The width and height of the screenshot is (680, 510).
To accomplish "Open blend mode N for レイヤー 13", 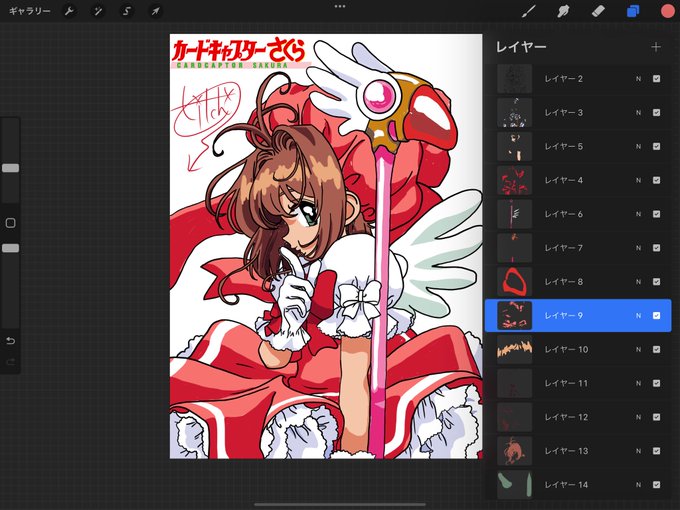I will (638, 451).
